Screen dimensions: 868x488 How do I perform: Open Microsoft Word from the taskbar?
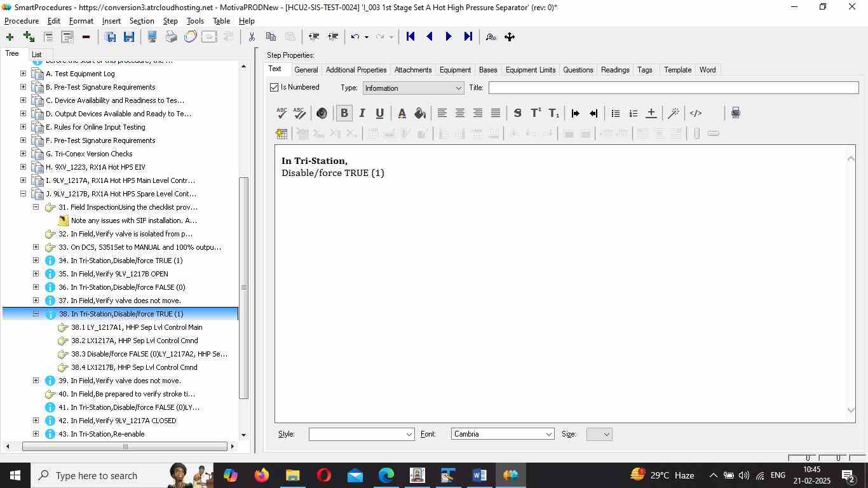[x=479, y=475]
